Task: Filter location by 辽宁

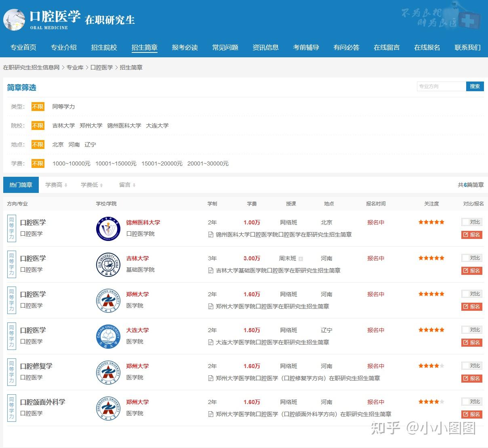Action: (x=90, y=144)
